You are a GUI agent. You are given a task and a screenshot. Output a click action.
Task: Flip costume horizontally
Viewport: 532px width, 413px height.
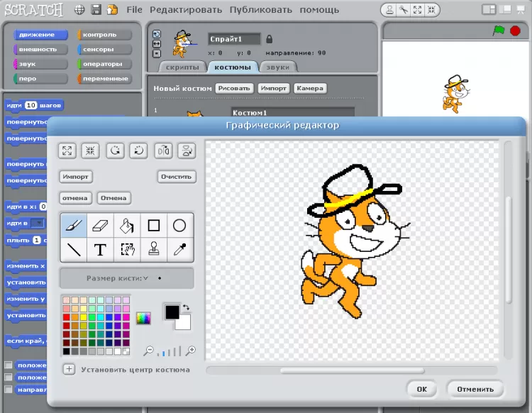[163, 150]
